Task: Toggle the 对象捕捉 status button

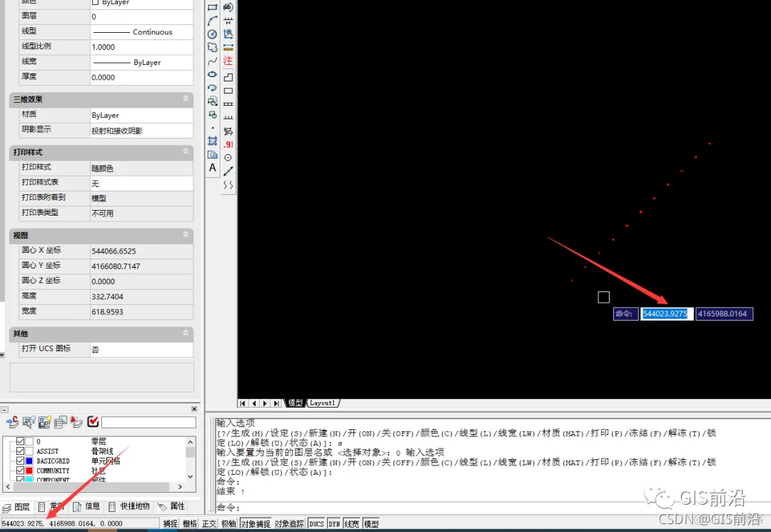Action: pos(255,523)
